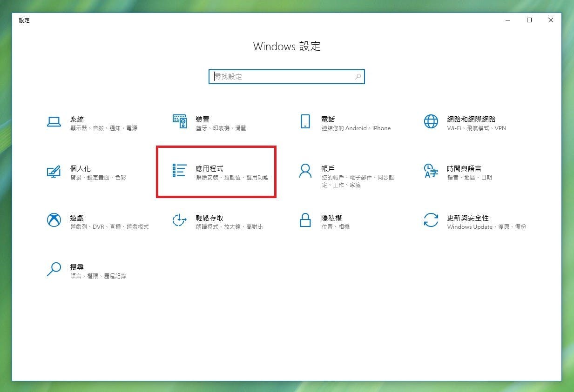Viewport: 574px width, 392px height.
Task: Close the 設定 window
Action: coord(551,20)
